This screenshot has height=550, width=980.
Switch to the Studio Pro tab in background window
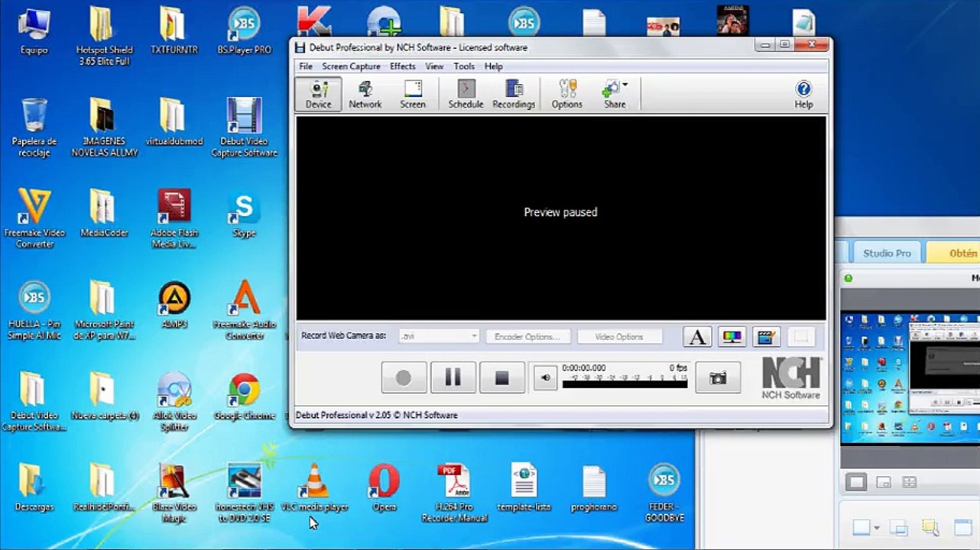pyautogui.click(x=887, y=253)
